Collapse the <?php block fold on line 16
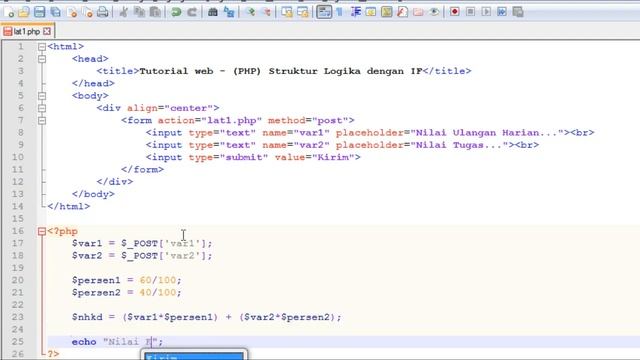The image size is (640, 360). pos(42,231)
